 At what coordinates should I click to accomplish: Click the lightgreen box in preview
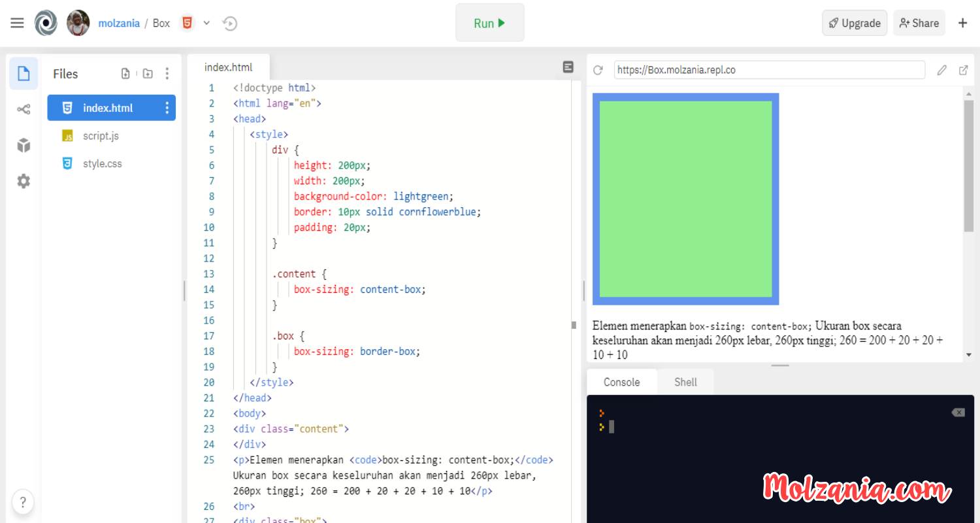pos(685,199)
